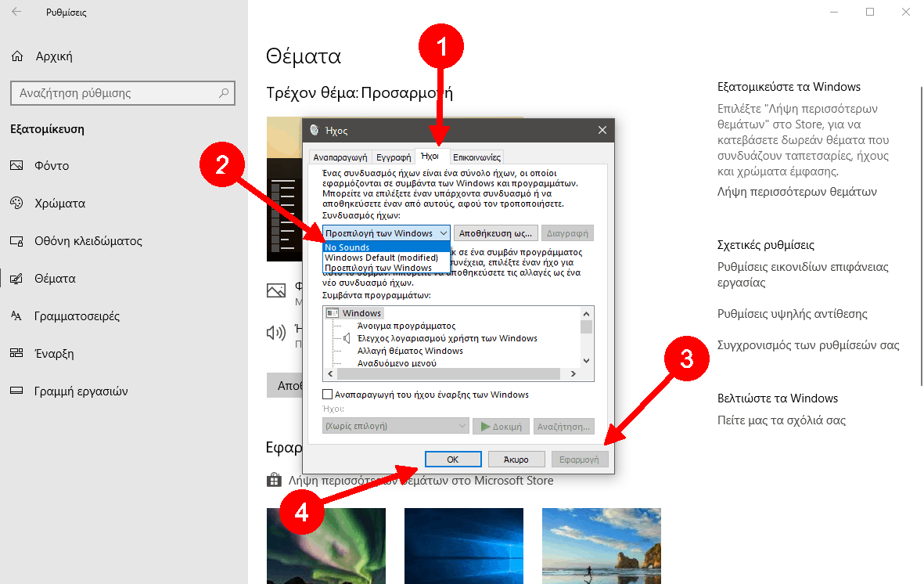Open the Επικοινωνίες tab
The height and width of the screenshot is (584, 924).
coord(476,157)
